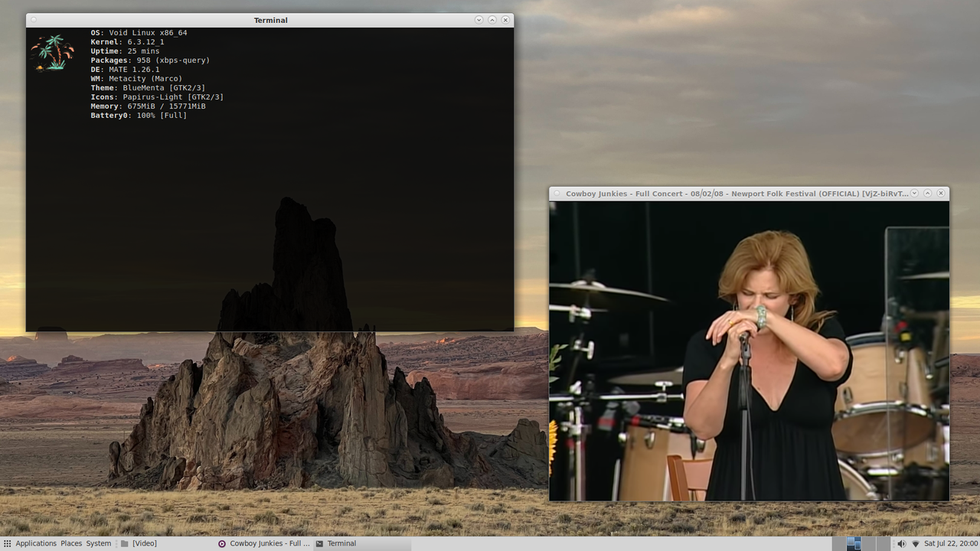This screenshot has width=980, height=551.
Task: Close the Cowboy Junkies video window
Action: coord(941,194)
